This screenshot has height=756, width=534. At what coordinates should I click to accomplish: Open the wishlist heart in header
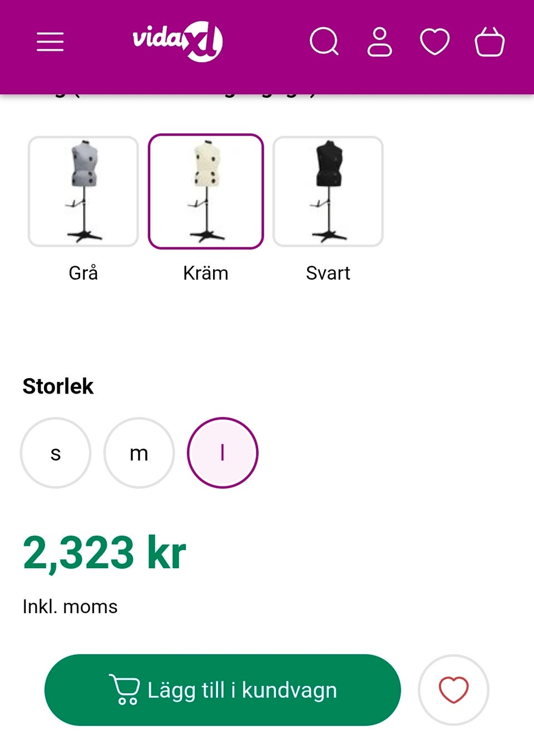tap(434, 42)
